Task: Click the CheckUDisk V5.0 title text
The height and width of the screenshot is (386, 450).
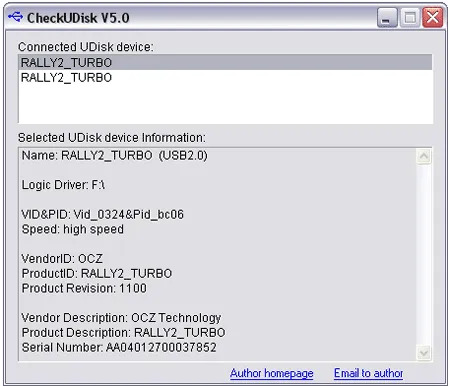Action: [78, 18]
